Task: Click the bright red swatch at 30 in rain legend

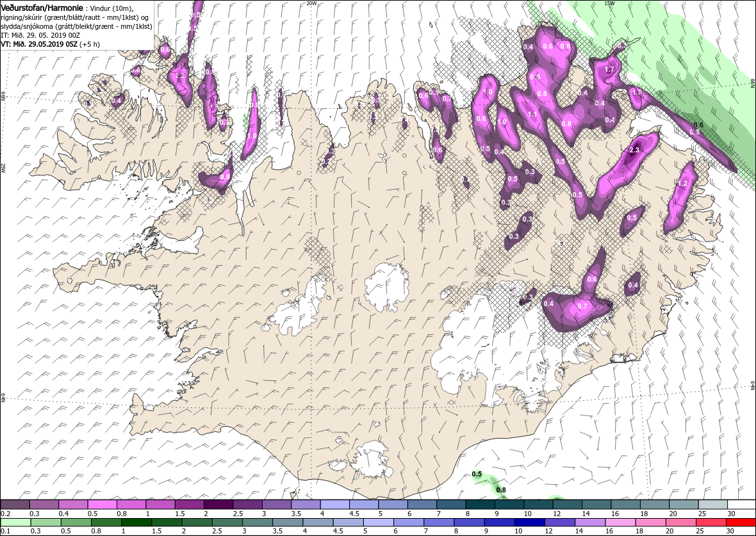Action: [x=740, y=523]
